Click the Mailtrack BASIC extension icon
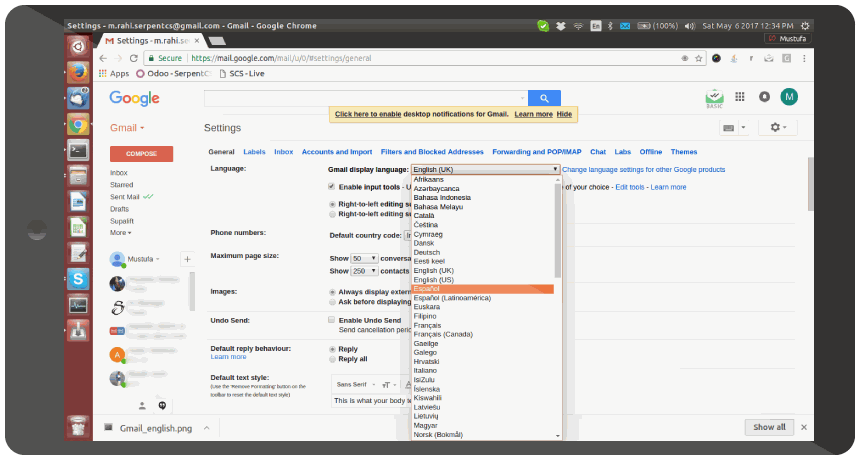 [x=714, y=98]
